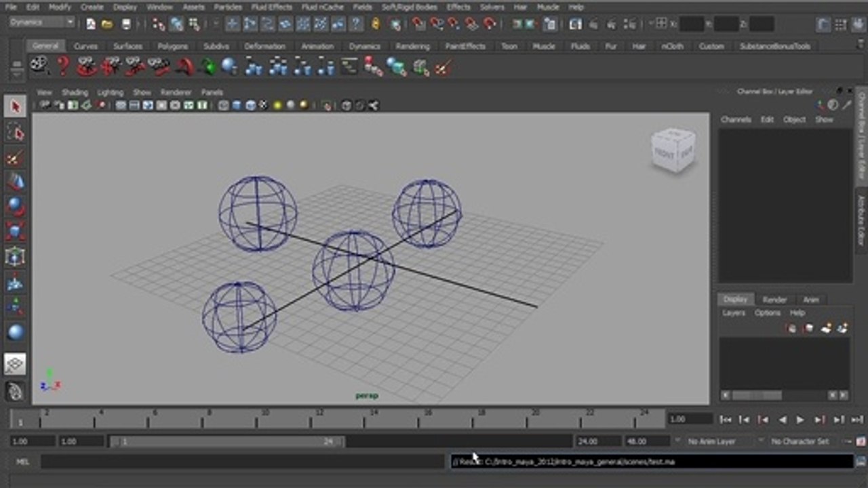The image size is (868, 488).
Task: Switch to single perspective view layout
Action: coord(16,364)
